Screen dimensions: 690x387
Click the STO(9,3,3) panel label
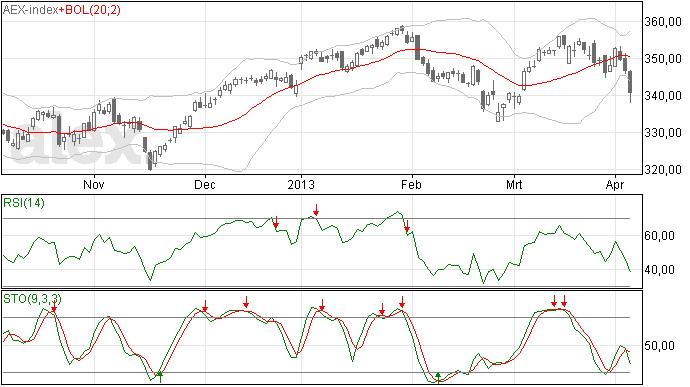[32, 299]
